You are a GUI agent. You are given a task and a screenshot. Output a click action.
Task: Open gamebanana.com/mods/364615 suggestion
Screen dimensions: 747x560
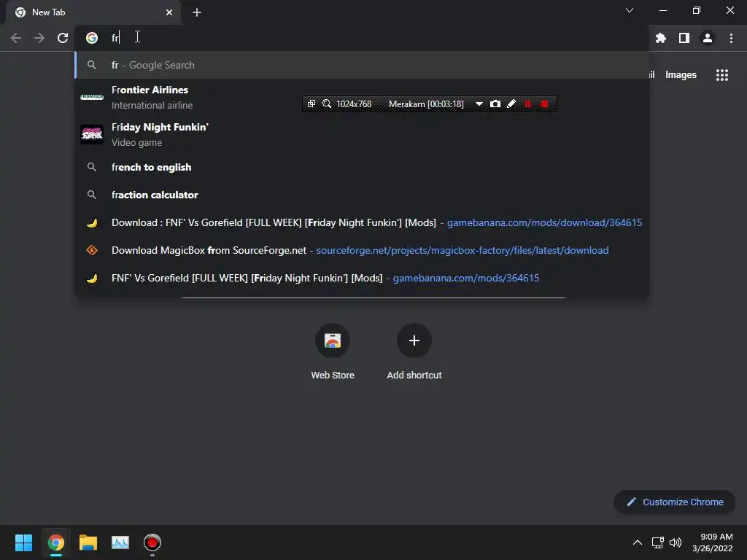pos(362,278)
